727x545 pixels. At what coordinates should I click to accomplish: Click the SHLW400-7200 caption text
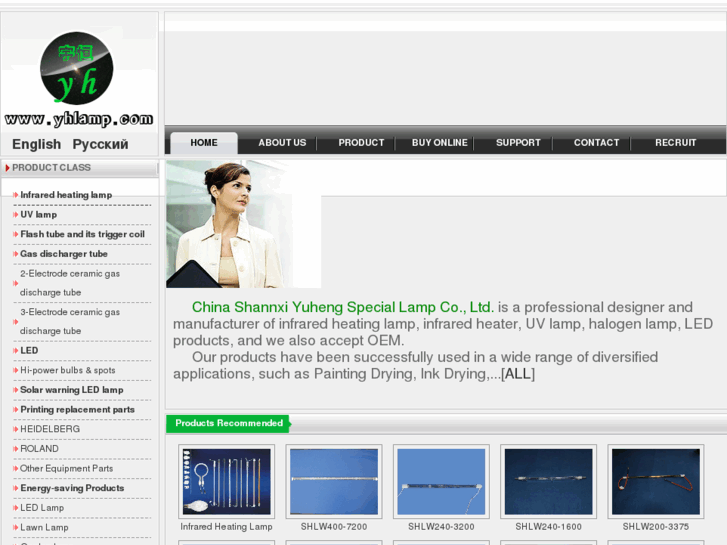pos(334,527)
